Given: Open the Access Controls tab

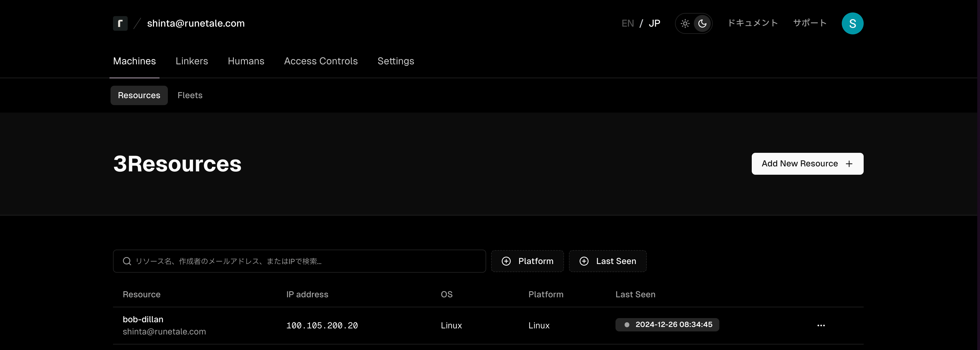Looking at the screenshot, I should point(321,61).
